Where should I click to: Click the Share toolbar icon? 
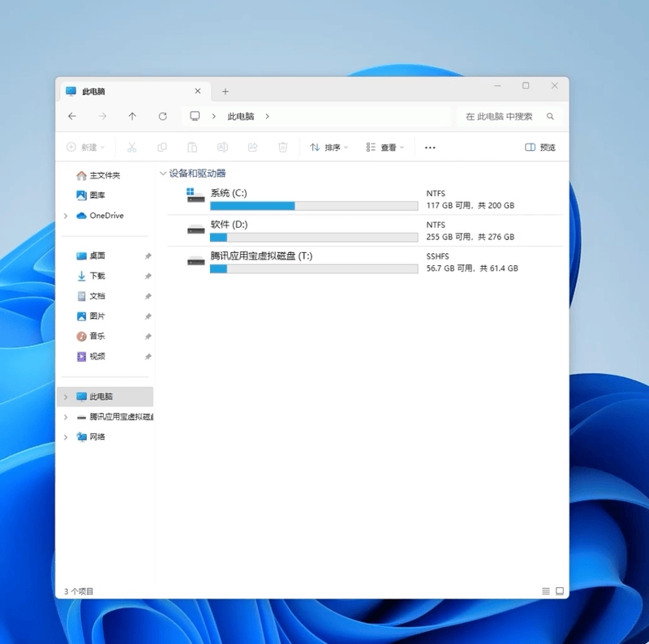[x=252, y=148]
